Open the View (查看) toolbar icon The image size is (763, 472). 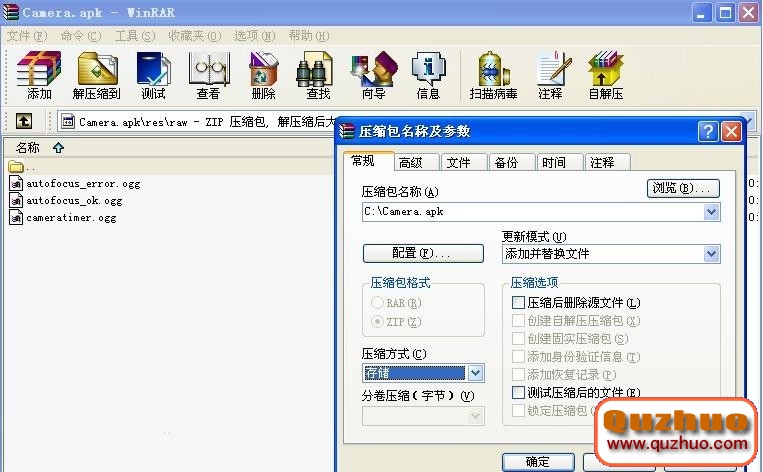pos(208,75)
